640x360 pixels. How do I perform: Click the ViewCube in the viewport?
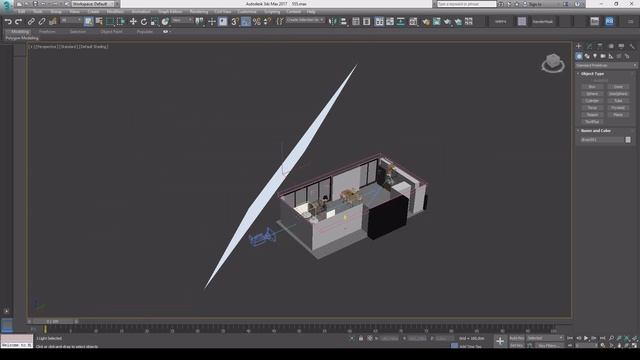coord(553,63)
